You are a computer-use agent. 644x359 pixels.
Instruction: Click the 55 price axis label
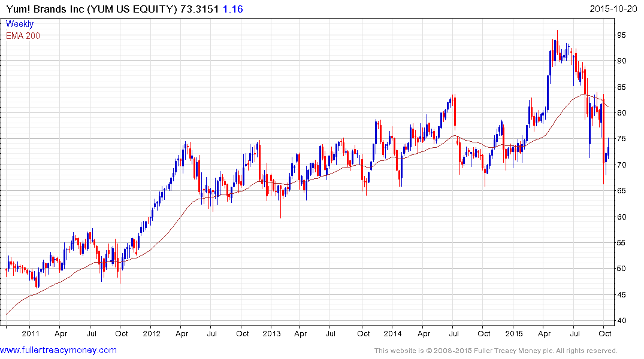[x=621, y=243]
